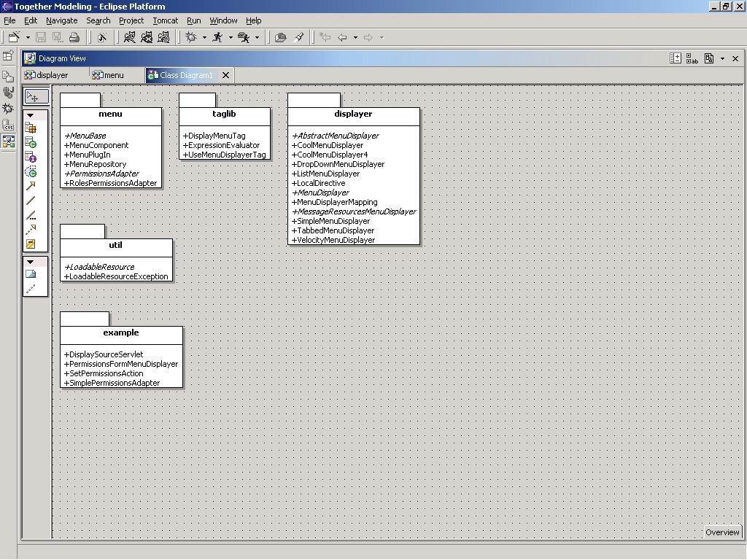This screenshot has height=560, width=747.
Task: Click the External Tools runner icon
Action: pyautogui.click(x=244, y=37)
